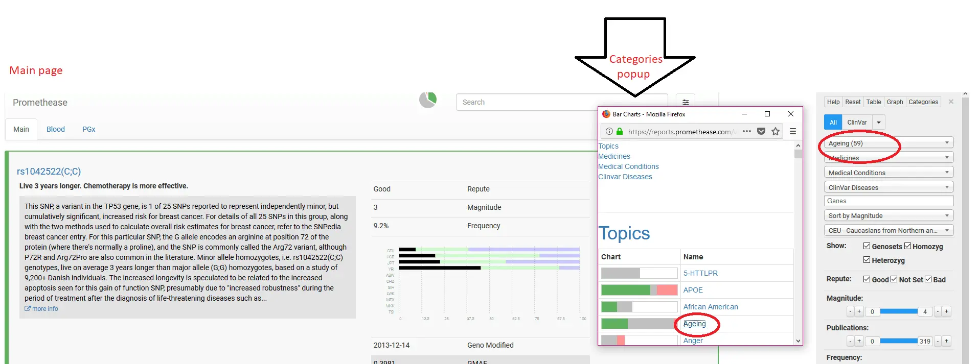980x364 pixels.
Task: Open the rs1042522(C;C) heading link
Action: pyautogui.click(x=49, y=172)
